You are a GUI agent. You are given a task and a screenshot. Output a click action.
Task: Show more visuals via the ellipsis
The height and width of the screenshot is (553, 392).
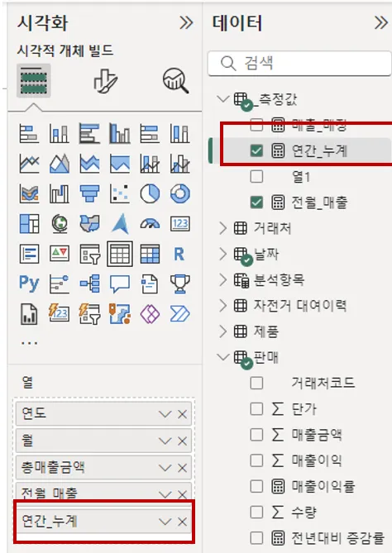tap(29, 342)
